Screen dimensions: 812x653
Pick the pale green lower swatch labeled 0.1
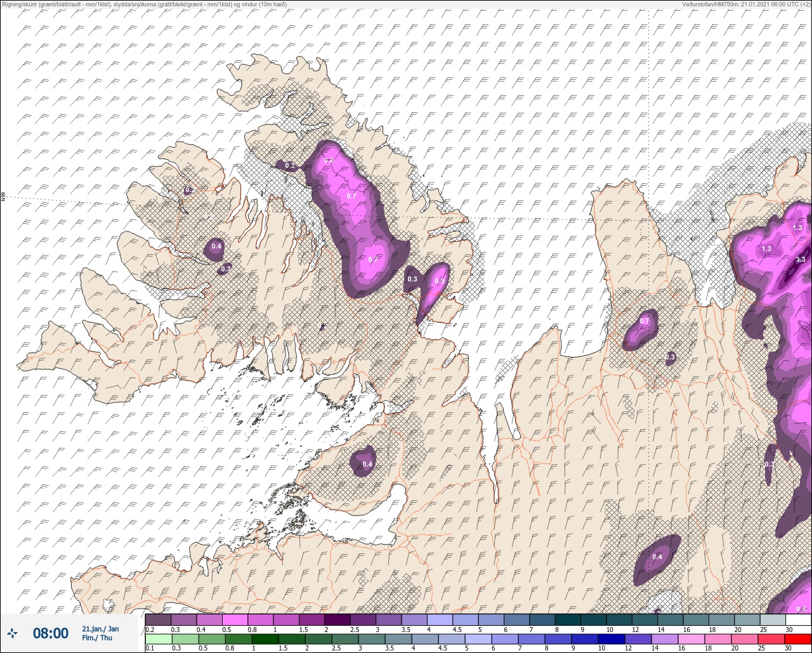coord(158,639)
